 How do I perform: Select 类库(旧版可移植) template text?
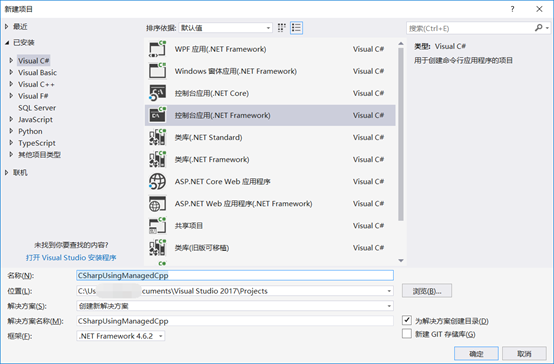[x=202, y=248]
